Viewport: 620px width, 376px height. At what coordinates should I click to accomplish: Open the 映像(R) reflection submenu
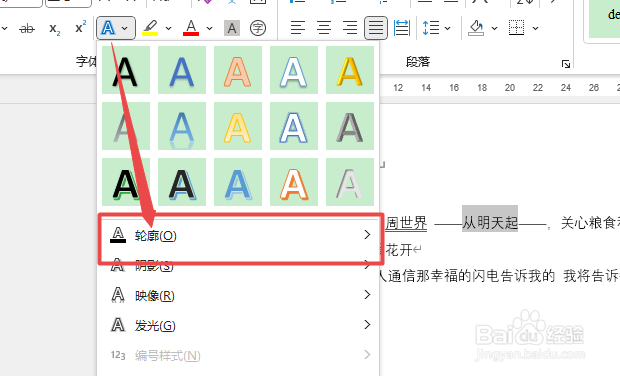click(x=238, y=295)
